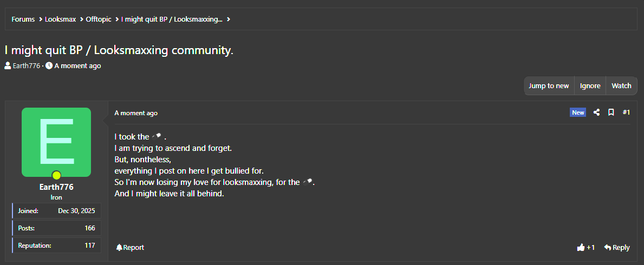This screenshot has width=644, height=265.
Task: Click the reply arrow icon
Action: (x=608, y=247)
